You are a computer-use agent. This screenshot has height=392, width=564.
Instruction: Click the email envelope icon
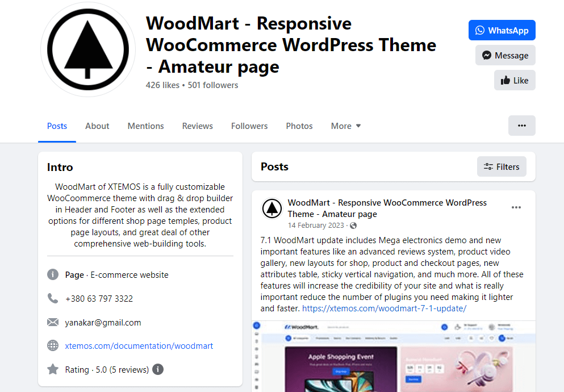pos(53,322)
